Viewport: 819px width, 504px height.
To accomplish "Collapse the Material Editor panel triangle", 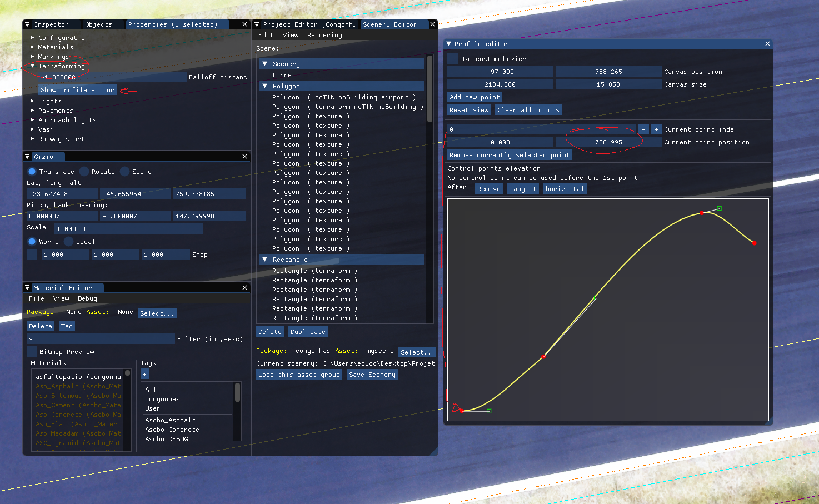I will 27,288.
